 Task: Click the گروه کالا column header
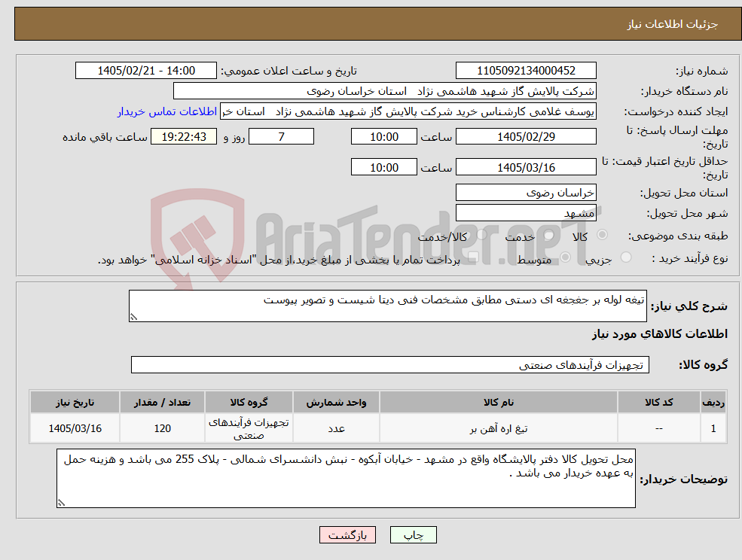(x=249, y=402)
